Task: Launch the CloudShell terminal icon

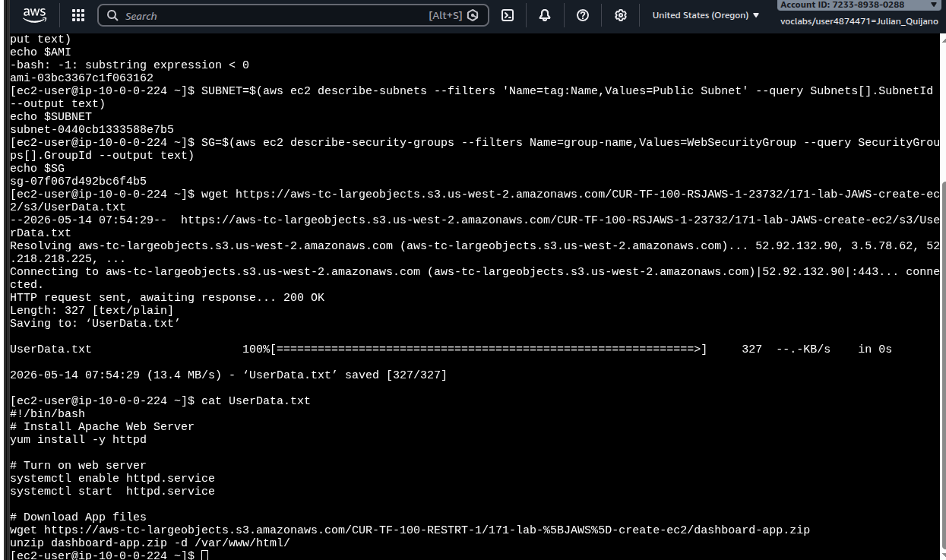Action: (508, 15)
